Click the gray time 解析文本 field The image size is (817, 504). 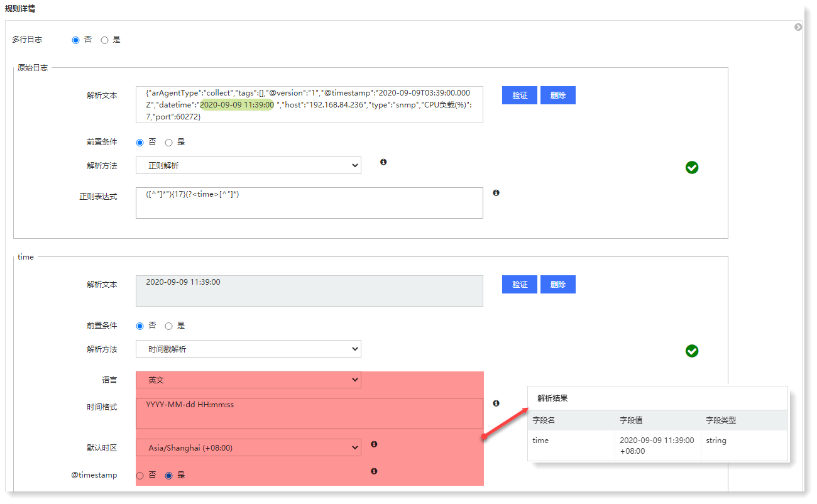(x=309, y=291)
